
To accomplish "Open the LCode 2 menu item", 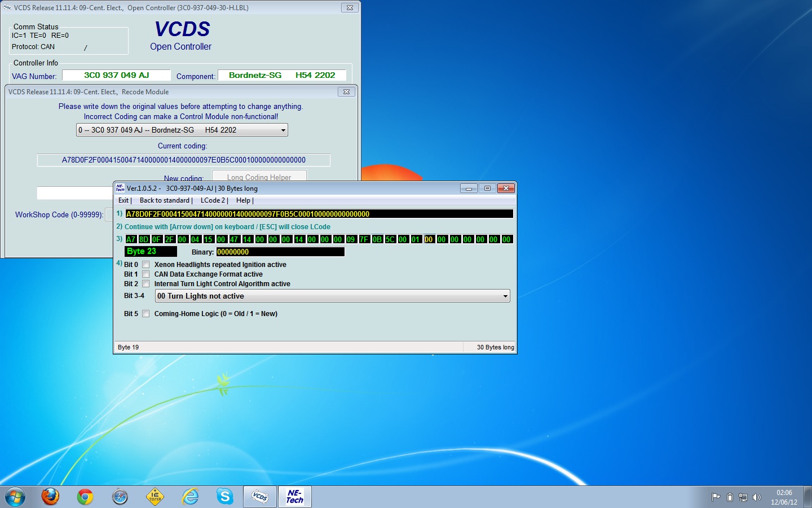I will click(x=214, y=200).
